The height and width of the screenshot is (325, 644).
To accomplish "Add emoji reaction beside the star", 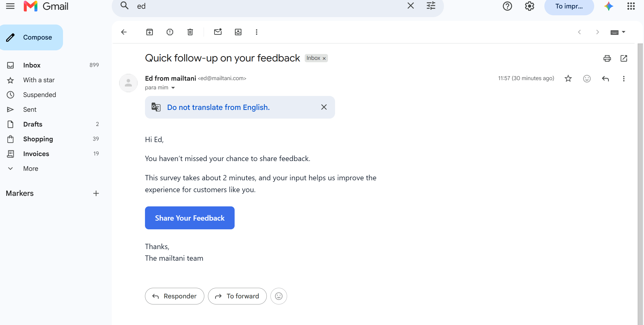I will [587, 79].
